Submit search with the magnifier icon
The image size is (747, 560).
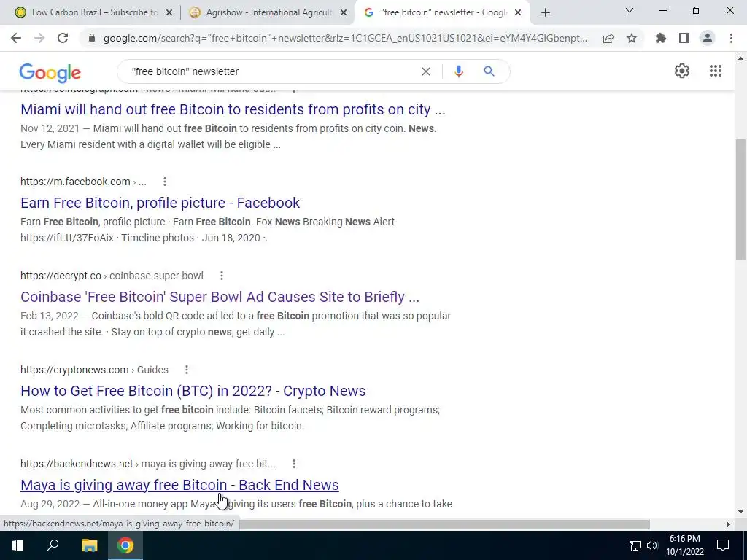[x=489, y=71]
